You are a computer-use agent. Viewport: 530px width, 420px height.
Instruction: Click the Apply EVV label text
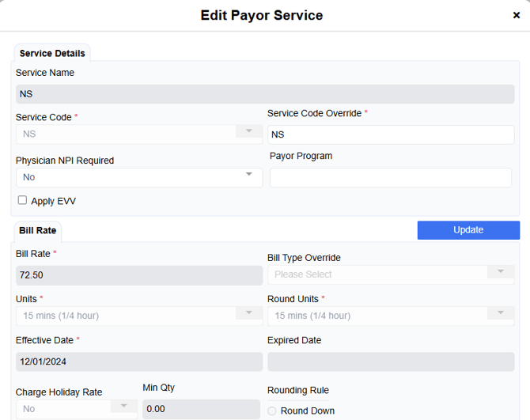pos(53,201)
